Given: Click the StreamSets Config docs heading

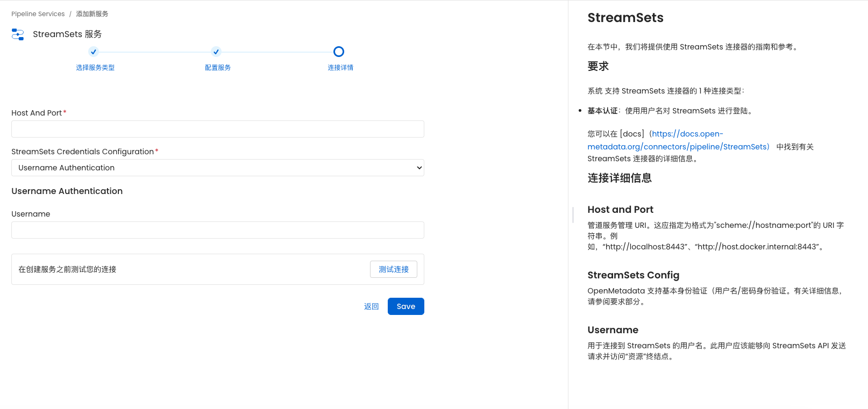Looking at the screenshot, I should [x=634, y=275].
